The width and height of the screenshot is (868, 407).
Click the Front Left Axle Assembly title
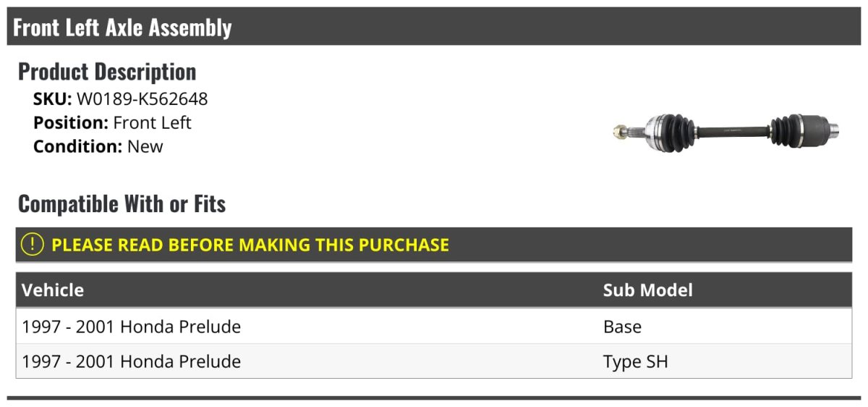coord(122,28)
